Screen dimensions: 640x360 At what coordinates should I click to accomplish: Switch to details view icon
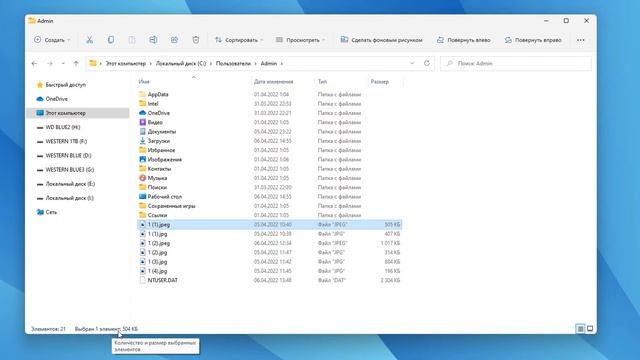[x=580, y=329]
